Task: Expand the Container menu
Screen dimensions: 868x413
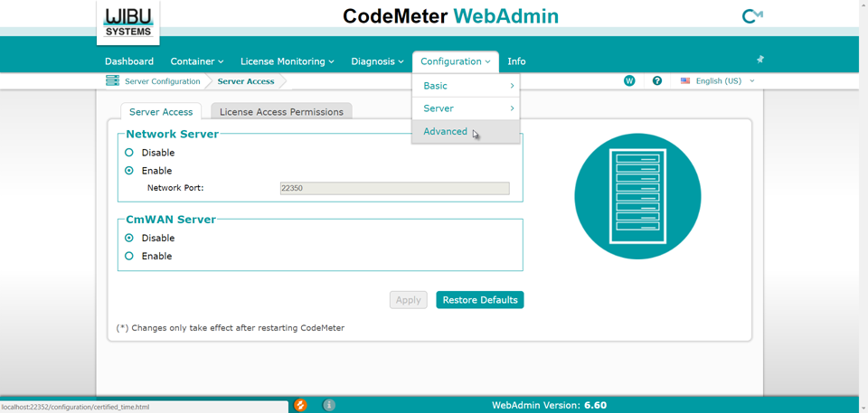Action: 196,61
